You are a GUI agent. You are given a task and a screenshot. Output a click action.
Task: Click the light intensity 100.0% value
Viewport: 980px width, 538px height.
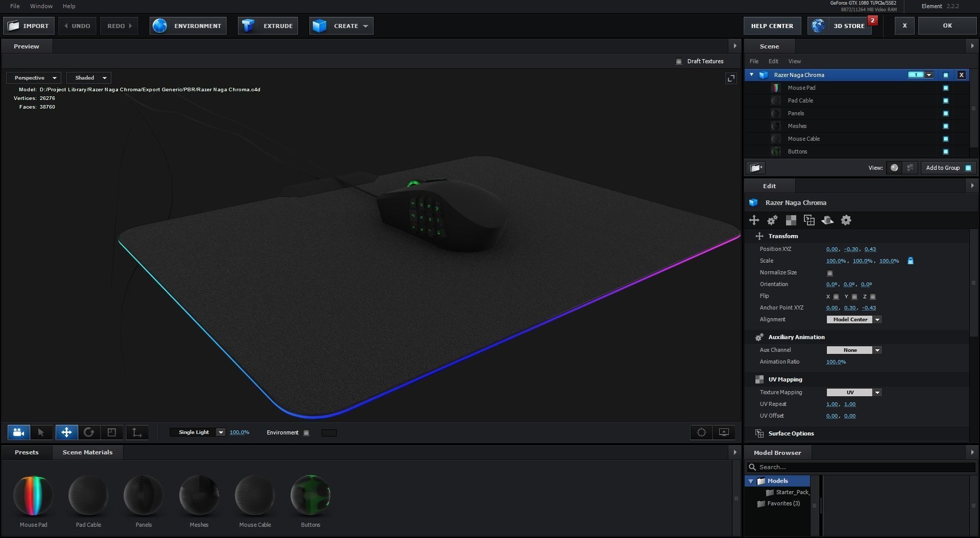click(239, 432)
